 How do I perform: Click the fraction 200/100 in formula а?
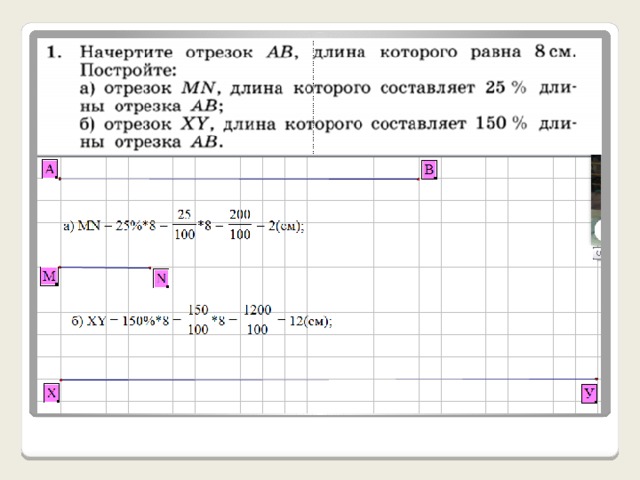point(240,224)
